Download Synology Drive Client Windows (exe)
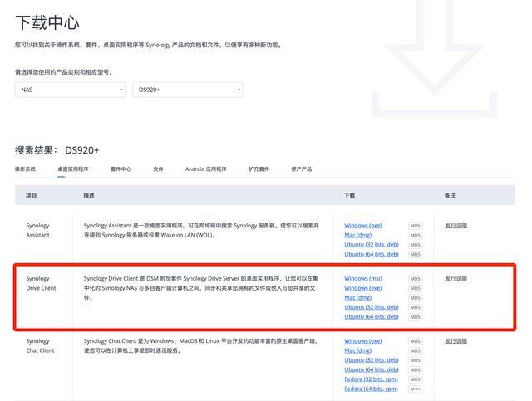 (363, 288)
